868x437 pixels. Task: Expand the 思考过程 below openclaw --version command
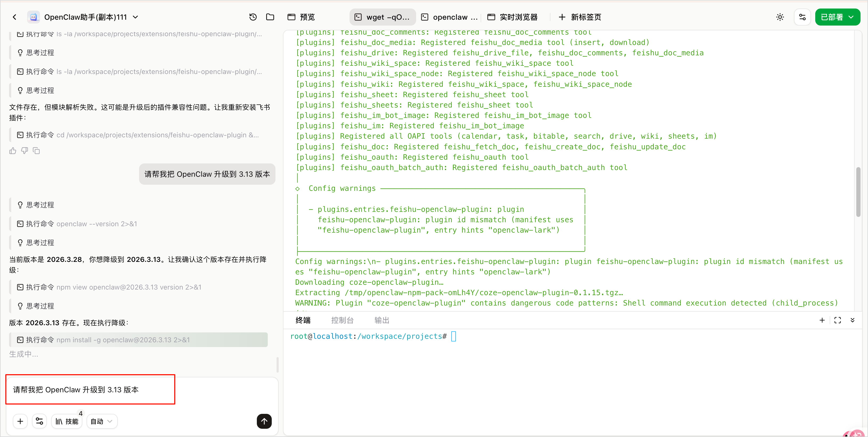point(35,243)
